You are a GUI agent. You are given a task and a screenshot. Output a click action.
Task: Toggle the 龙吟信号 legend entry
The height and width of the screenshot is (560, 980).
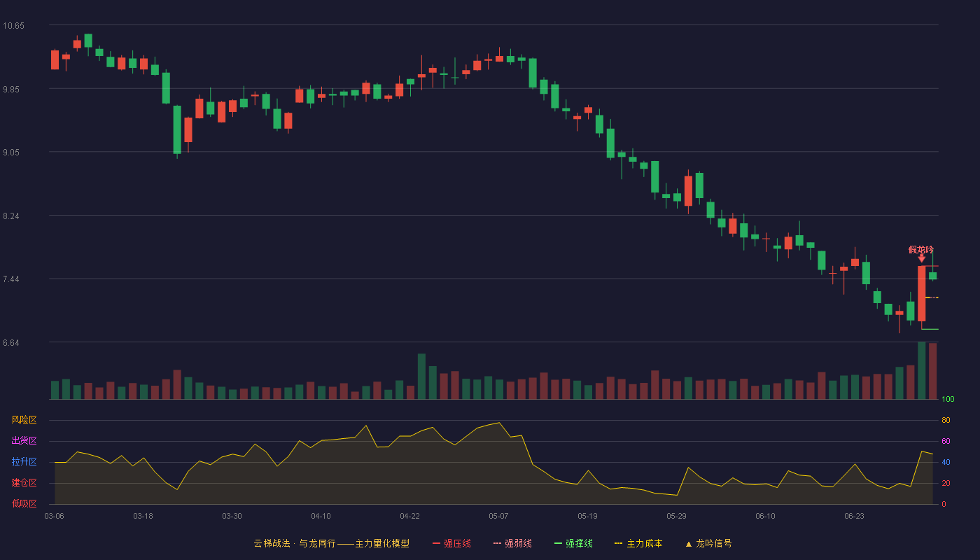pyautogui.click(x=708, y=543)
